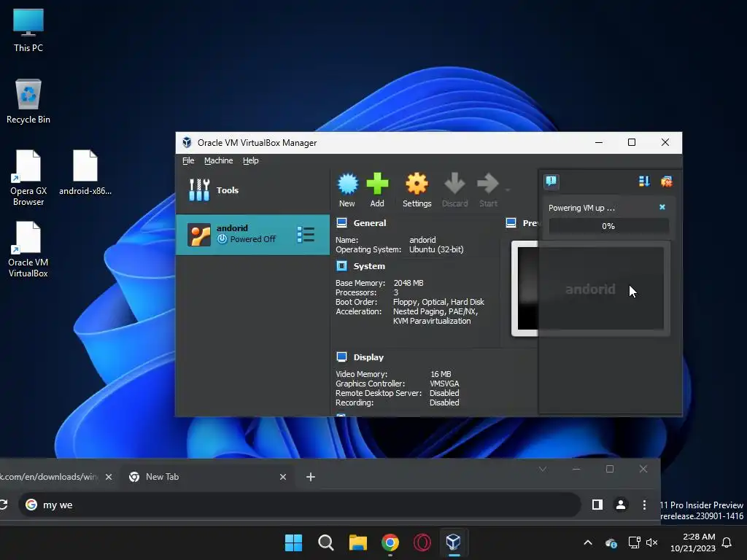The image size is (747, 560).
Task: Click the Chrome address bar with "my we"
Action: tap(300, 505)
